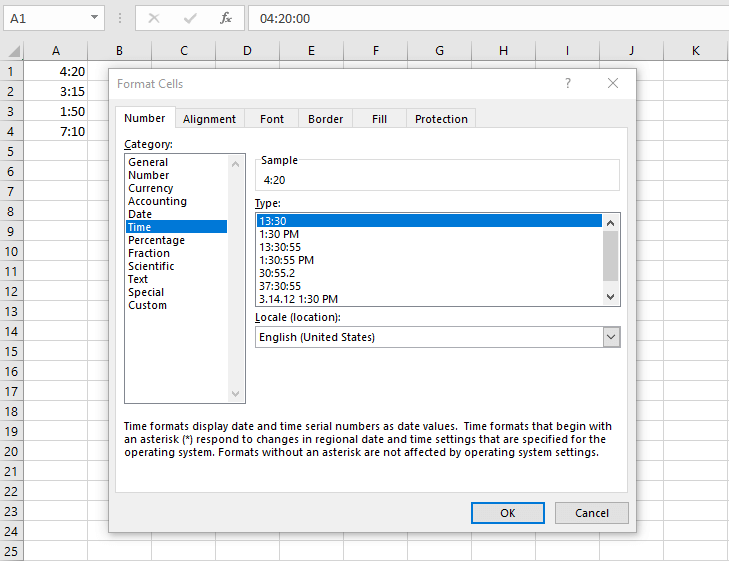Choose the 1:30 PM time type
The image size is (729, 561).
(x=430, y=234)
